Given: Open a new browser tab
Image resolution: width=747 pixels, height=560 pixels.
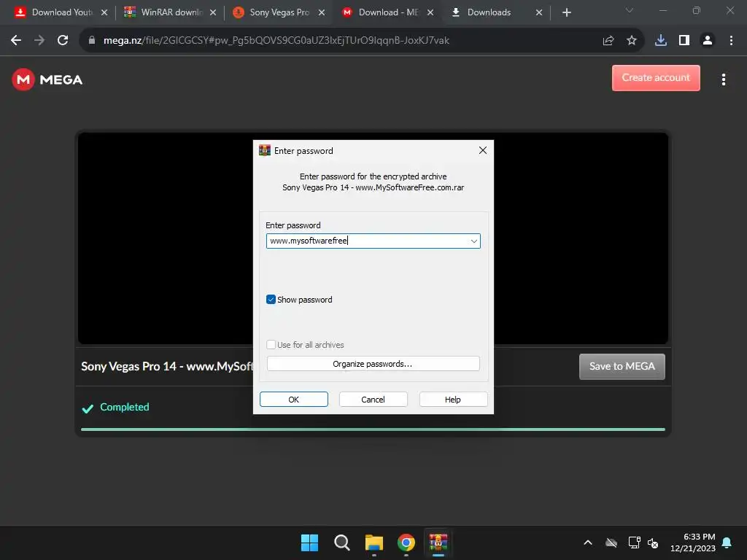Looking at the screenshot, I should (x=566, y=12).
